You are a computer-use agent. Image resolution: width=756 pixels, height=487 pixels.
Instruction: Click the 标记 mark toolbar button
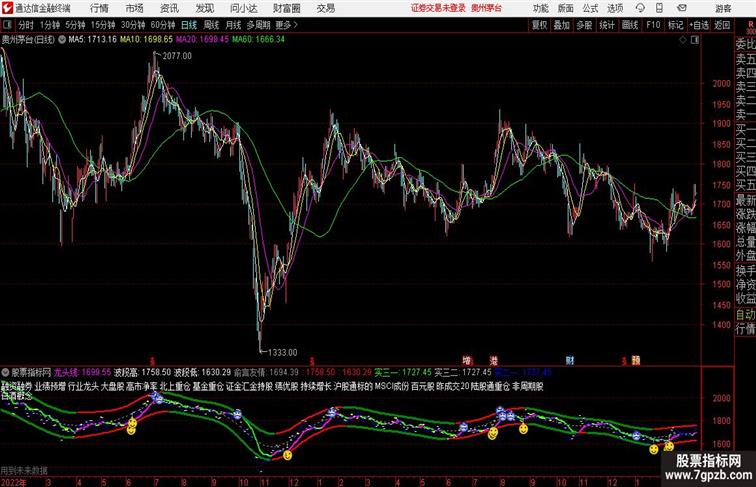point(675,25)
